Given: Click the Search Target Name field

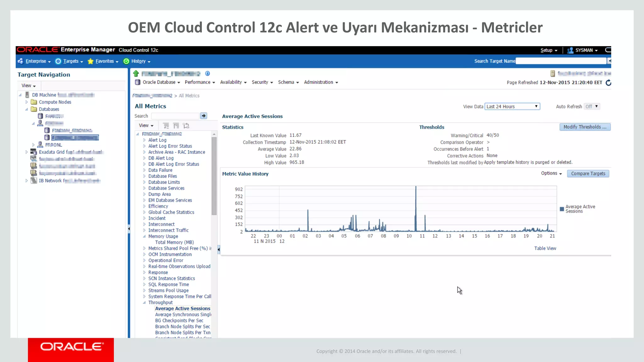Looking at the screenshot, I should (x=561, y=61).
